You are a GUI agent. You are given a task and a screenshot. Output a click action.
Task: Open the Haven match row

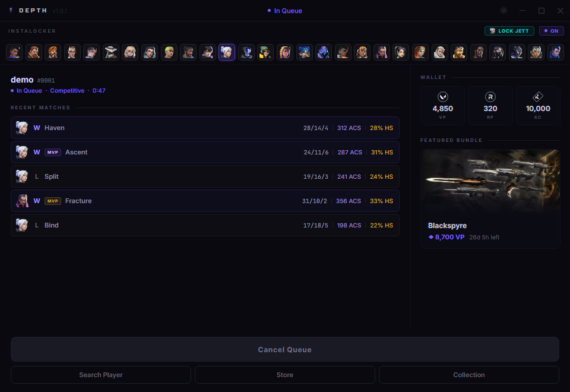pyautogui.click(x=205, y=128)
